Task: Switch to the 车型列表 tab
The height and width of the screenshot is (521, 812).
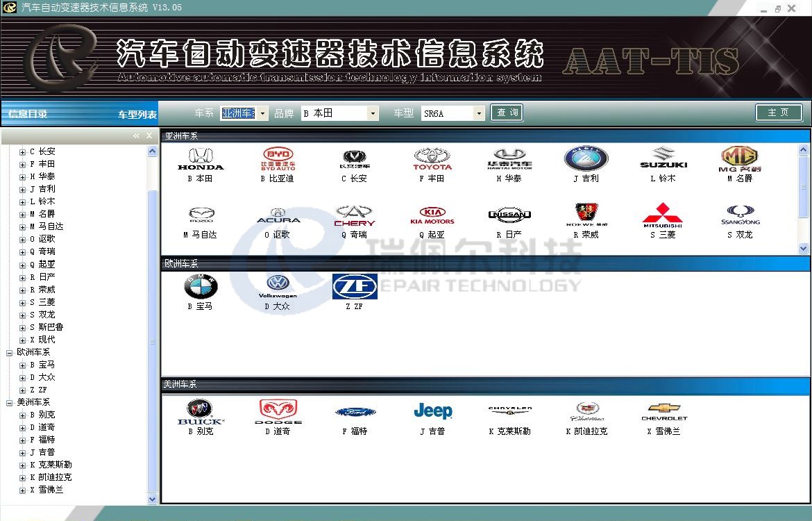Action: pos(137,115)
